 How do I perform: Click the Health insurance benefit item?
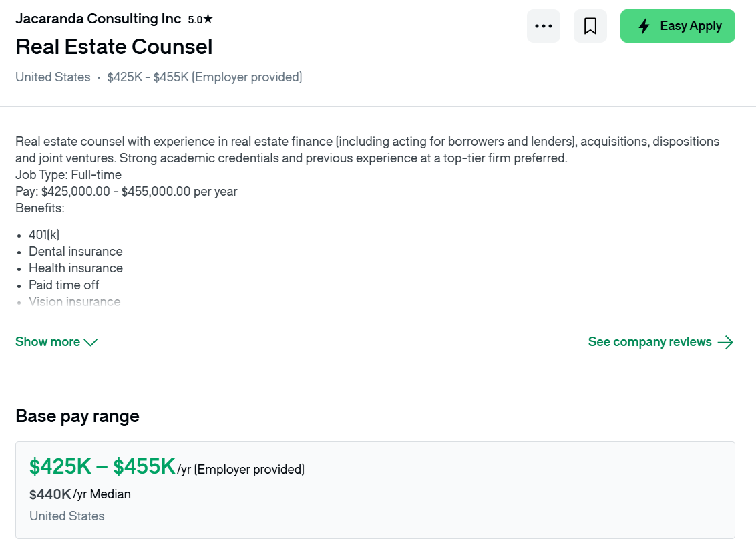(x=75, y=268)
